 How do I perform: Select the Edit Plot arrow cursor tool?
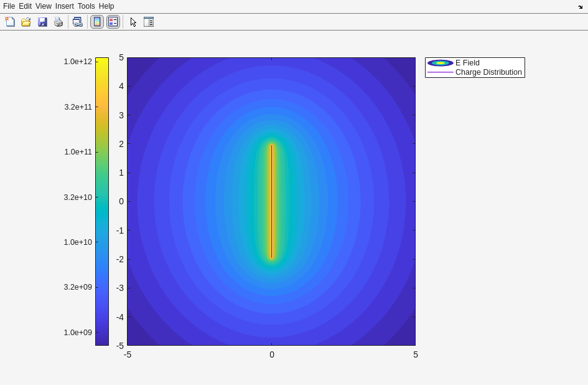[133, 22]
